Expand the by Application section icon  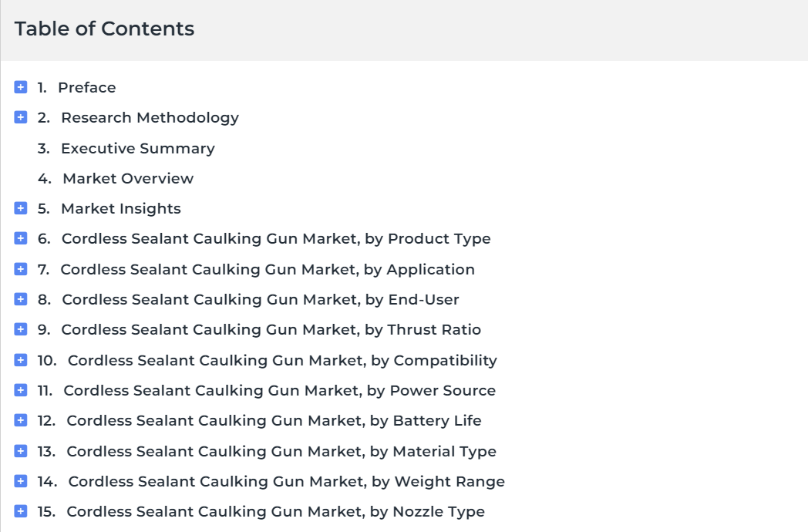(21, 269)
